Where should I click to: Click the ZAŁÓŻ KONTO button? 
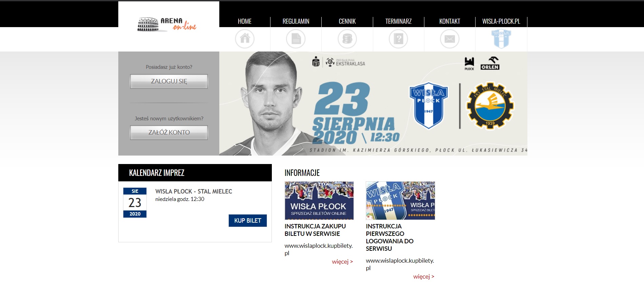click(169, 133)
